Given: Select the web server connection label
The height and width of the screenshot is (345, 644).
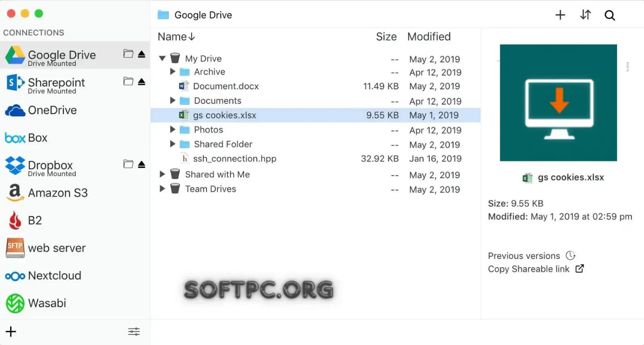Looking at the screenshot, I should [x=57, y=248].
